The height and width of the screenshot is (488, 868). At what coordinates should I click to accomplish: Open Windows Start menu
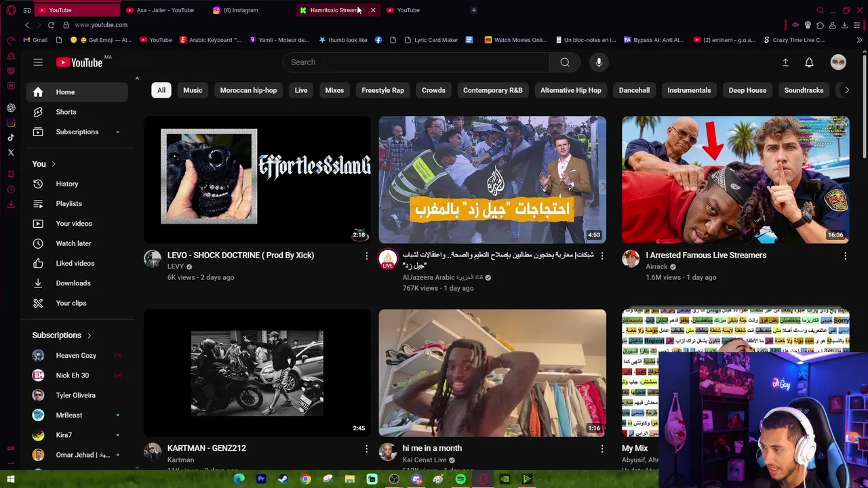11,479
